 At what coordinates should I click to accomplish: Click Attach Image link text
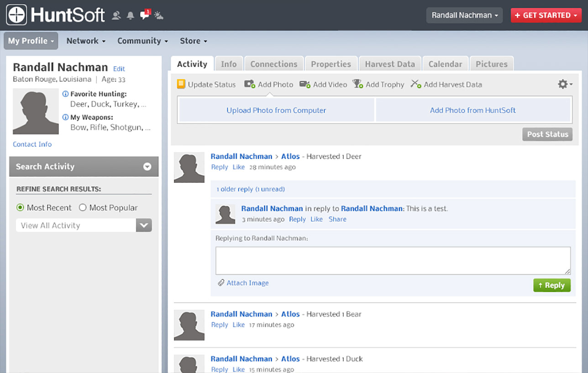(x=248, y=283)
